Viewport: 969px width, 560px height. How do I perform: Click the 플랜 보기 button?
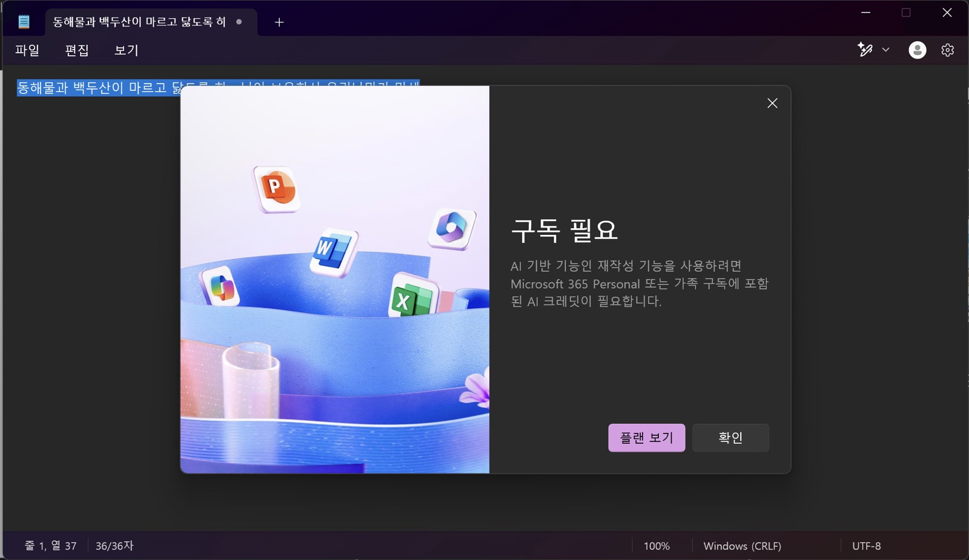click(646, 438)
